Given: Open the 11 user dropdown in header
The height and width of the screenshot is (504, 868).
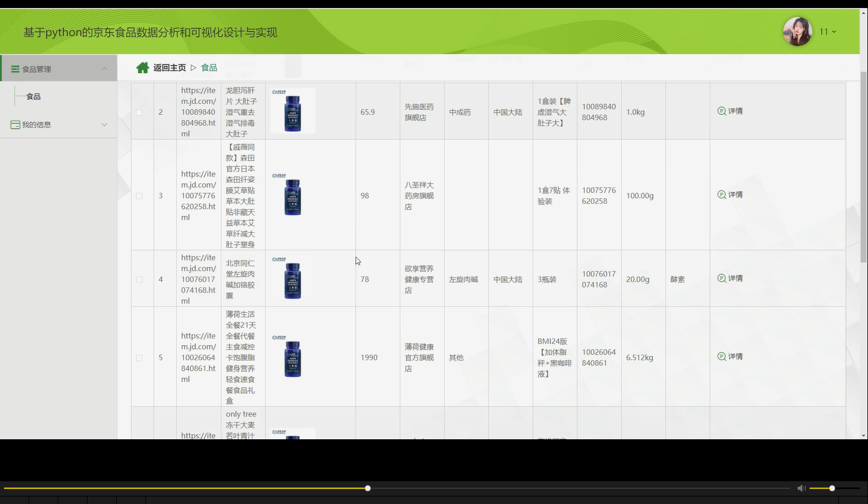Looking at the screenshot, I should 827,31.
